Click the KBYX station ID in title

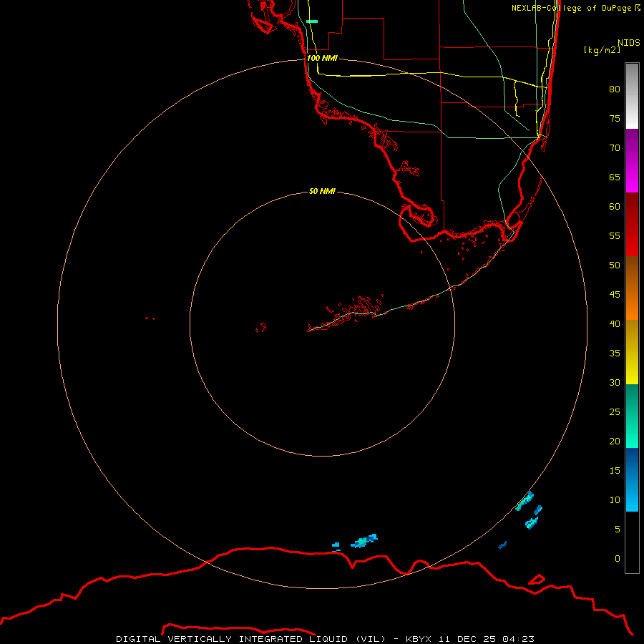419,639
